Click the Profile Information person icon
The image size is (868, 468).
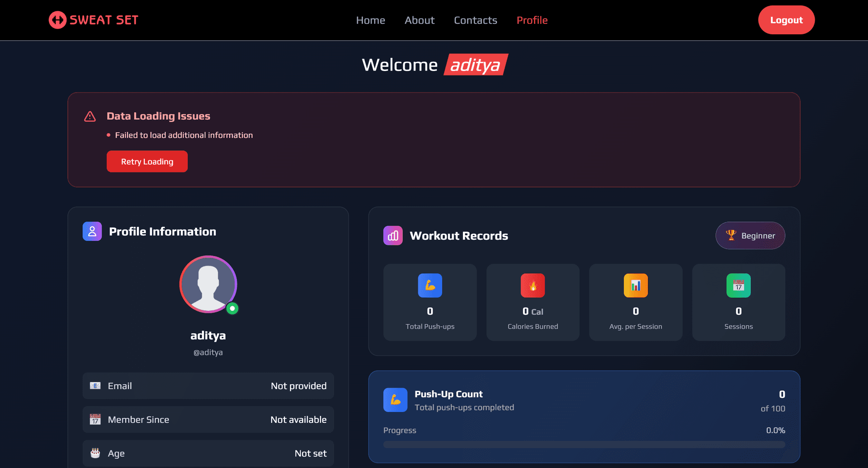coord(92,231)
